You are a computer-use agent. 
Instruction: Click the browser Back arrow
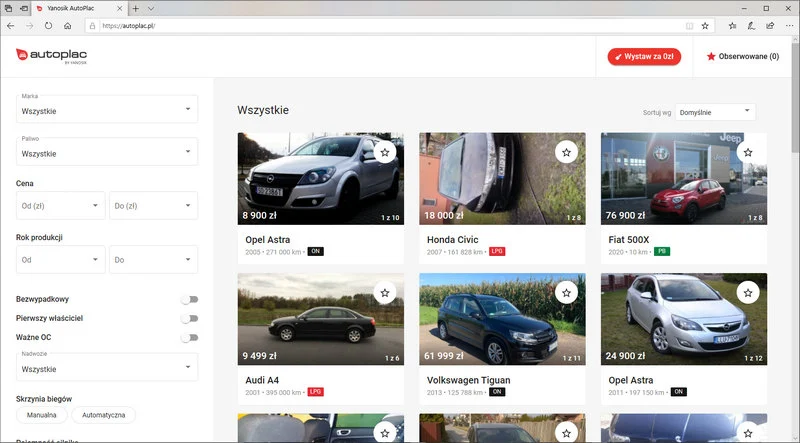pyautogui.click(x=11, y=26)
